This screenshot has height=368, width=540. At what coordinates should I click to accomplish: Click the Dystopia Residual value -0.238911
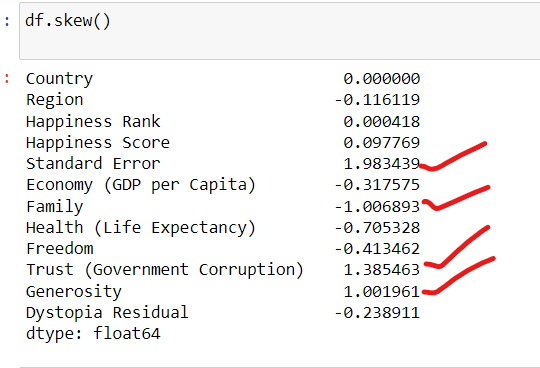click(377, 313)
